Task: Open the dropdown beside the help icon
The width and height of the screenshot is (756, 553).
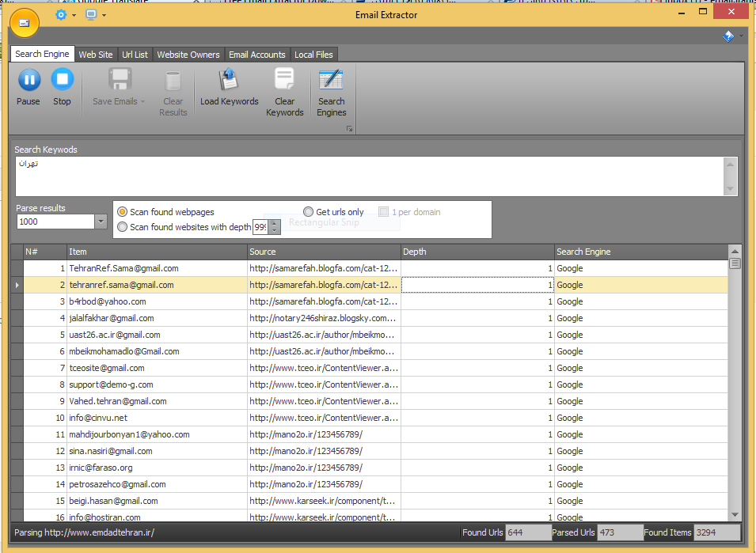Action: (741, 36)
